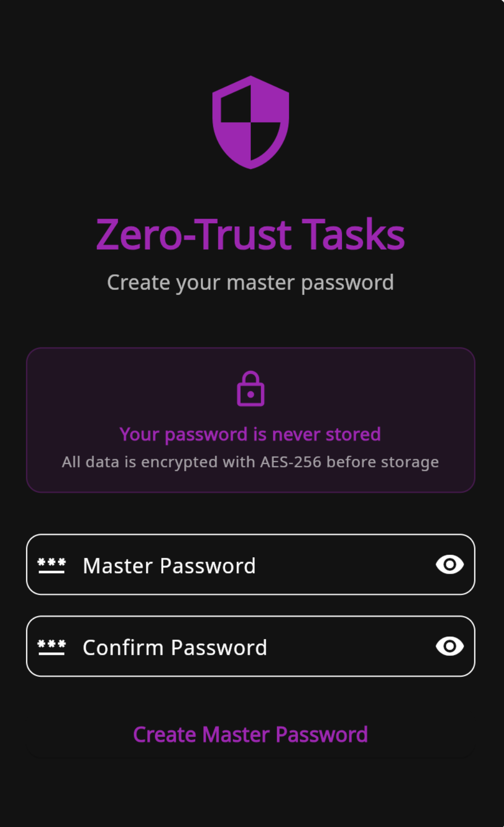Image resolution: width=504 pixels, height=827 pixels.
Task: Click the word "Tasks" in the title
Action: (353, 234)
